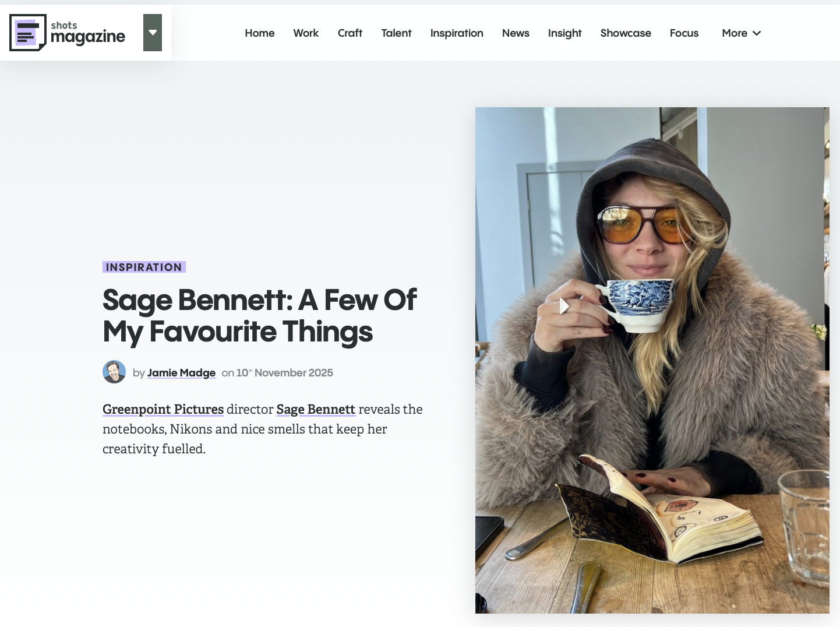Click the shots magazine logo icon
Viewport: 840px width, 627px height.
point(28,33)
